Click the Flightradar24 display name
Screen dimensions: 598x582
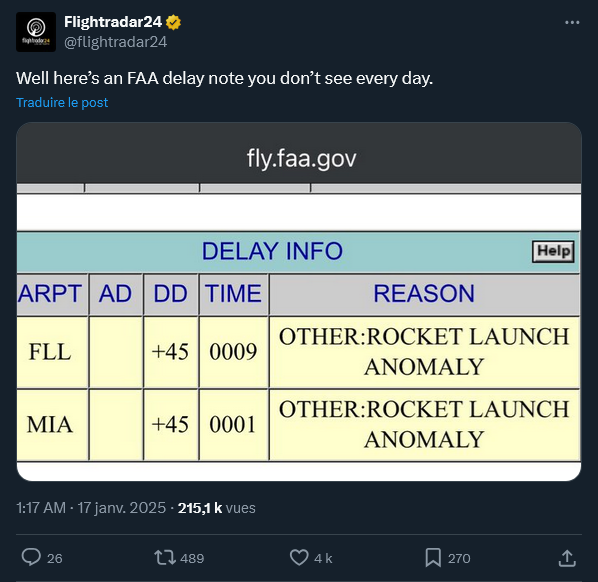pyautogui.click(x=113, y=22)
